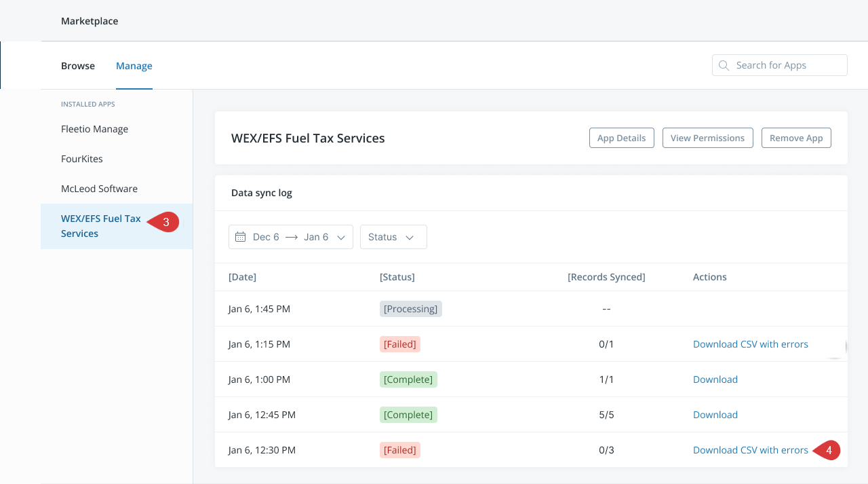Download the 1:00 PM sync file
The width and height of the screenshot is (868, 484).
[x=715, y=379]
